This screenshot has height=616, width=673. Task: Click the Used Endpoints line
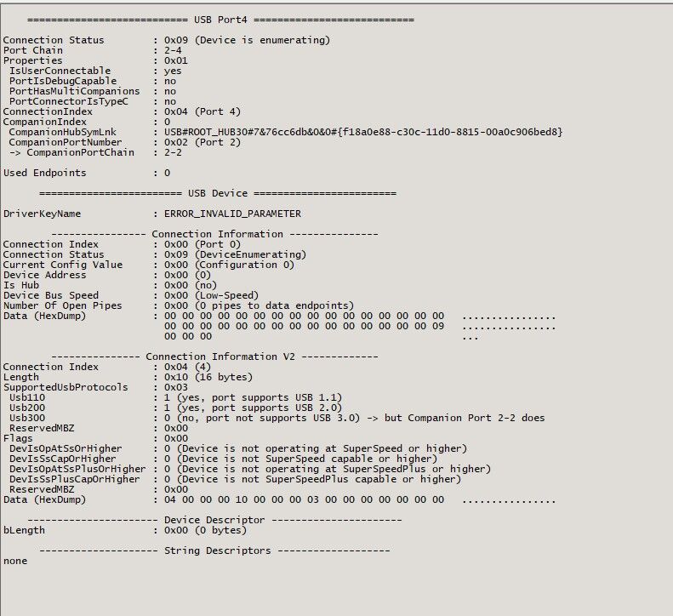coord(87,173)
